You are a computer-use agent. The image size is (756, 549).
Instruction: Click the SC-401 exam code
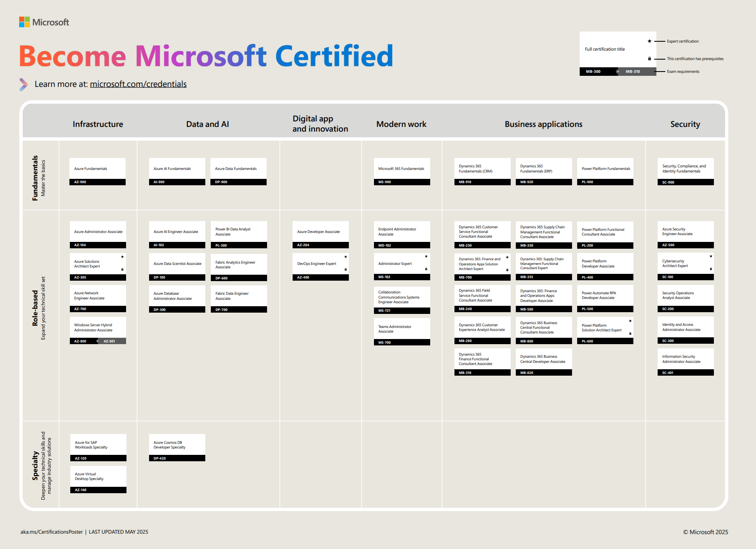[668, 373]
